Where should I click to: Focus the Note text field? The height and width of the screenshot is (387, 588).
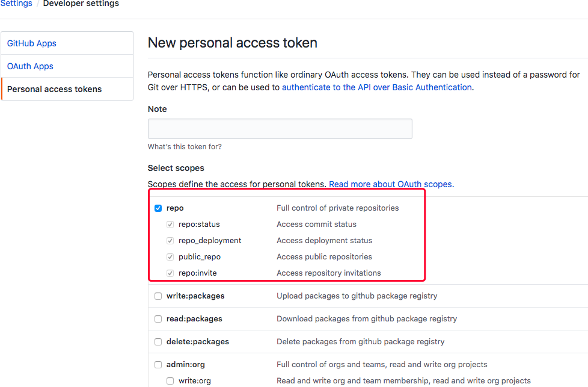(280, 129)
